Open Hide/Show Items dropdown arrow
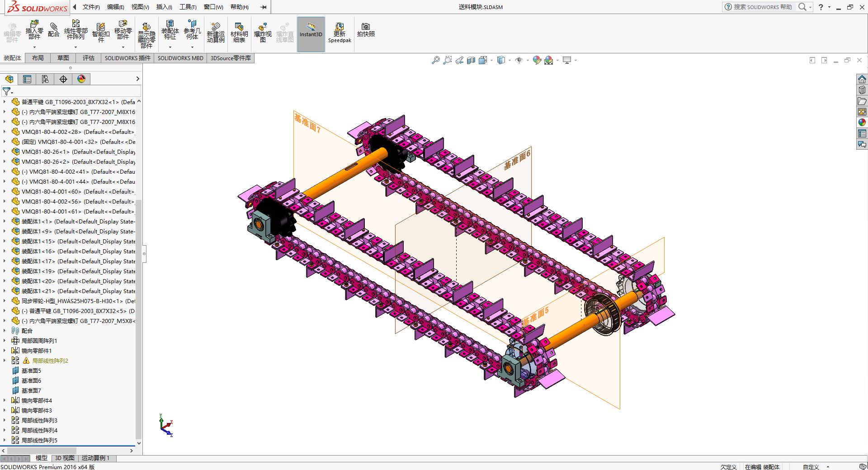 click(528, 60)
